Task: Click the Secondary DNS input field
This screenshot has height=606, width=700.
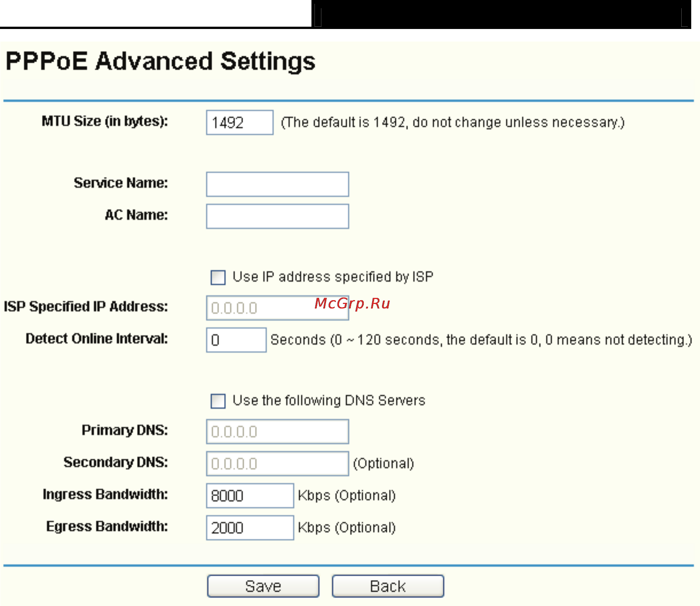Action: point(277,463)
